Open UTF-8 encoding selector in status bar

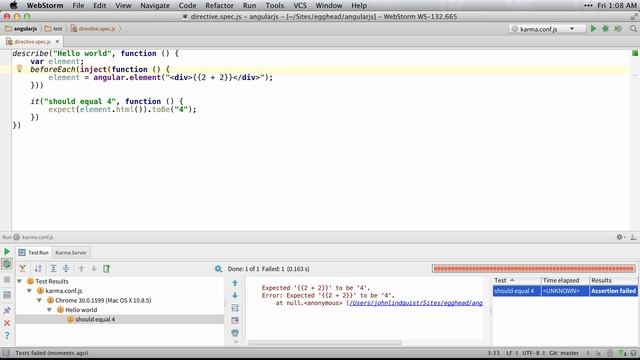(533, 353)
